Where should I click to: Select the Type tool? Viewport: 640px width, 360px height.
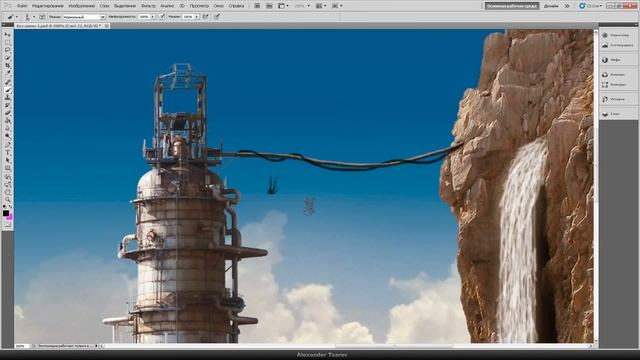tap(8, 151)
